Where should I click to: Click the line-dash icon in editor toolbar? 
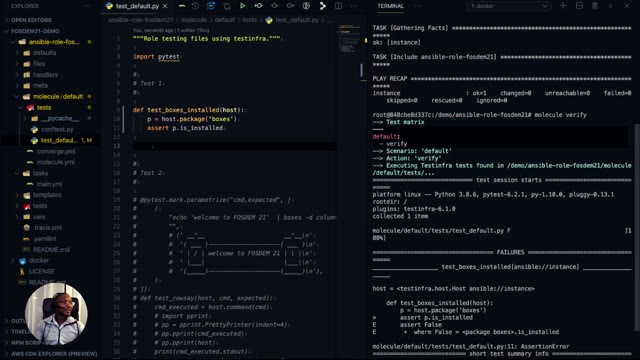click(182, 6)
